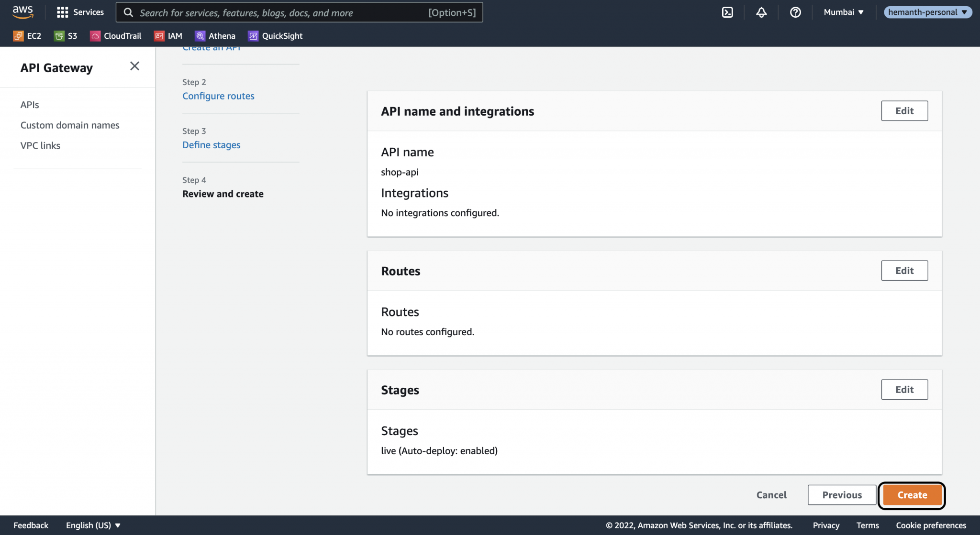Open IAM from the favorites bar
Screen dimensions: 980x535
(x=168, y=35)
